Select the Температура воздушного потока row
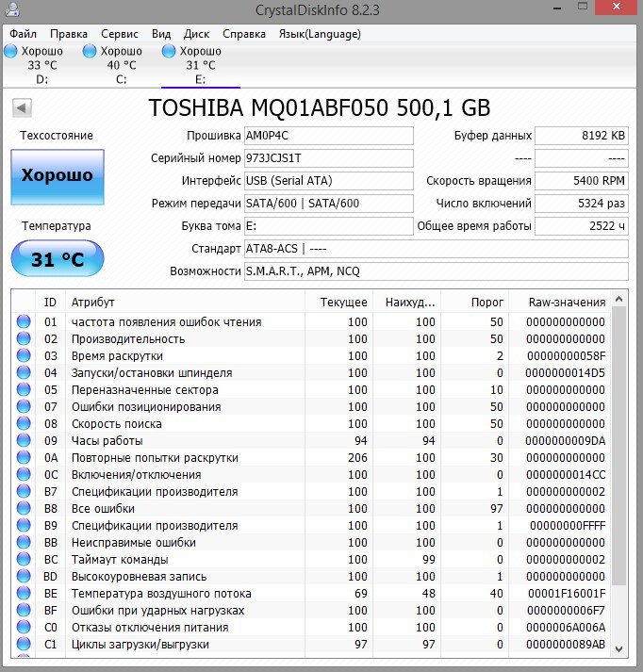Screen dimensions: 643x672 point(311,594)
